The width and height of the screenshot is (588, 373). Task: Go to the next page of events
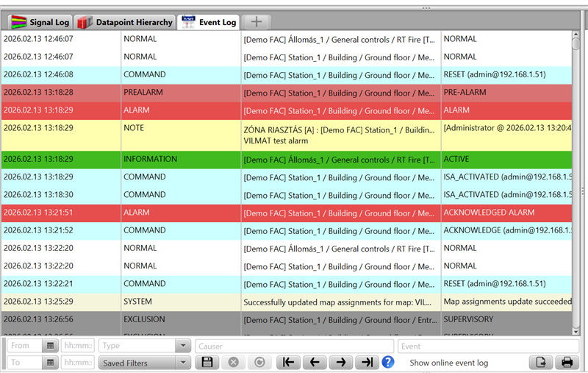coord(340,363)
